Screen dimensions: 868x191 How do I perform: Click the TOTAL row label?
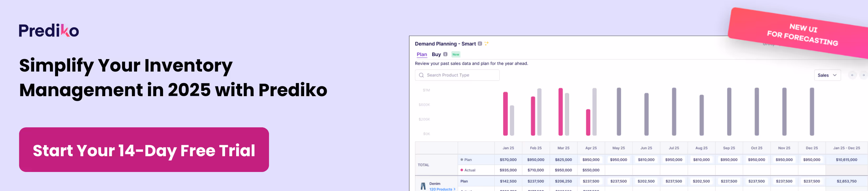coord(424,165)
